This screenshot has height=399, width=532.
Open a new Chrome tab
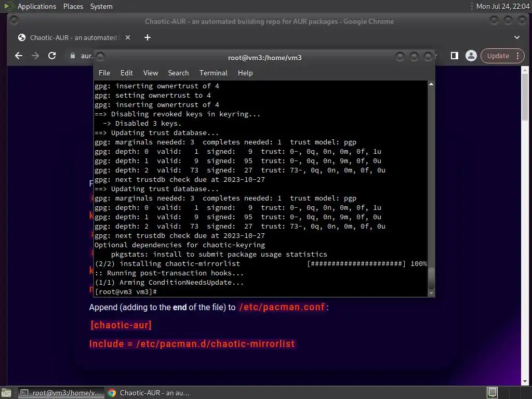click(147, 37)
